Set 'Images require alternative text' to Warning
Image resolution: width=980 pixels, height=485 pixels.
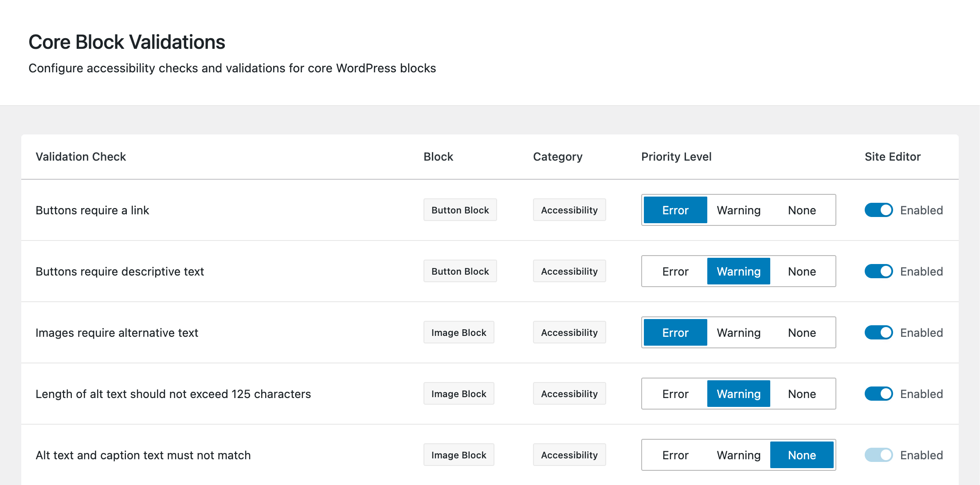pos(738,332)
